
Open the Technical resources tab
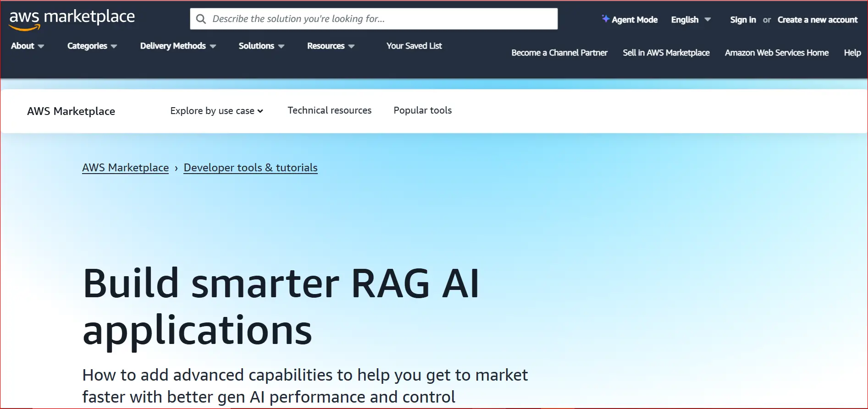point(329,110)
